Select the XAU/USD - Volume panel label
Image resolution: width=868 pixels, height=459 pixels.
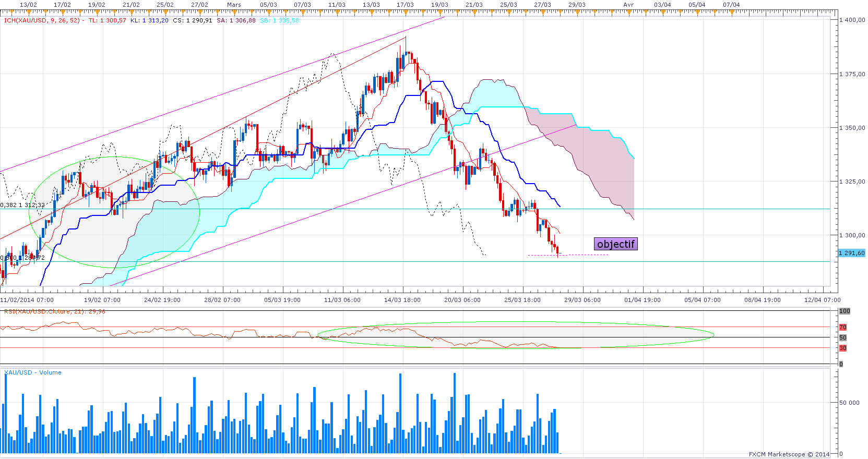click(x=33, y=372)
